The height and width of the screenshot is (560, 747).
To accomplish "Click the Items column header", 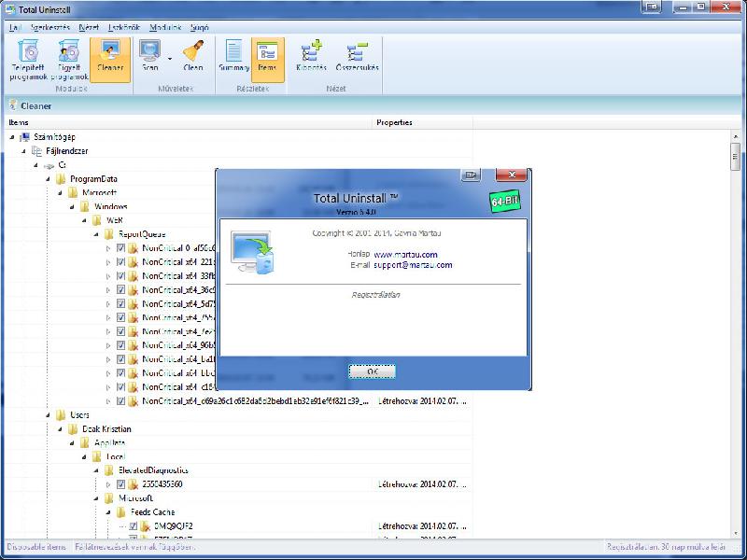I will 188,123.
